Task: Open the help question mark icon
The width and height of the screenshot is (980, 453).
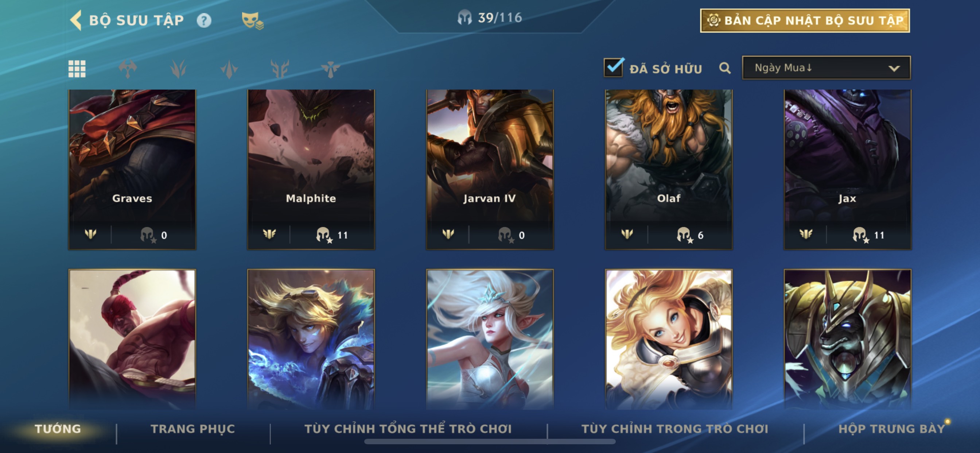Action: [204, 20]
